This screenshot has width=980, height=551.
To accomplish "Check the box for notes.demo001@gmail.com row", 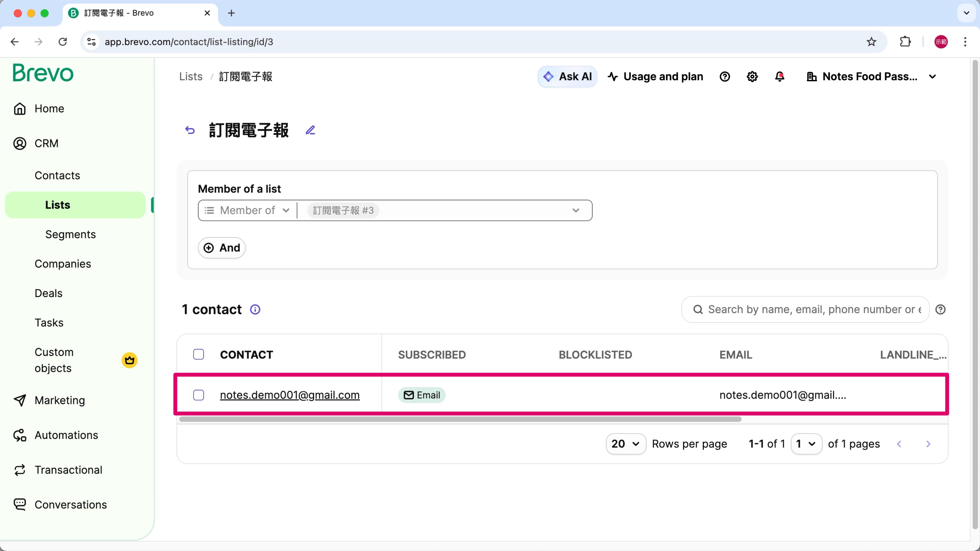I will pyautogui.click(x=199, y=395).
